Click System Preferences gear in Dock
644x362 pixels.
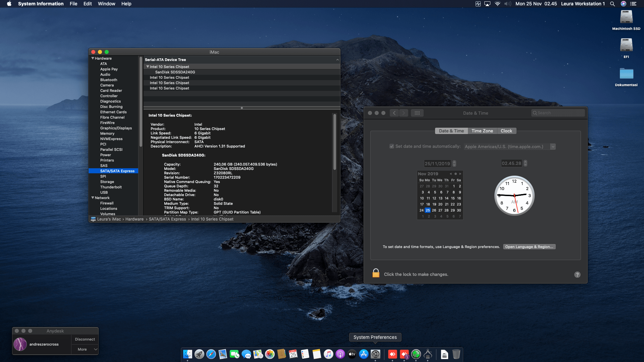click(x=375, y=354)
